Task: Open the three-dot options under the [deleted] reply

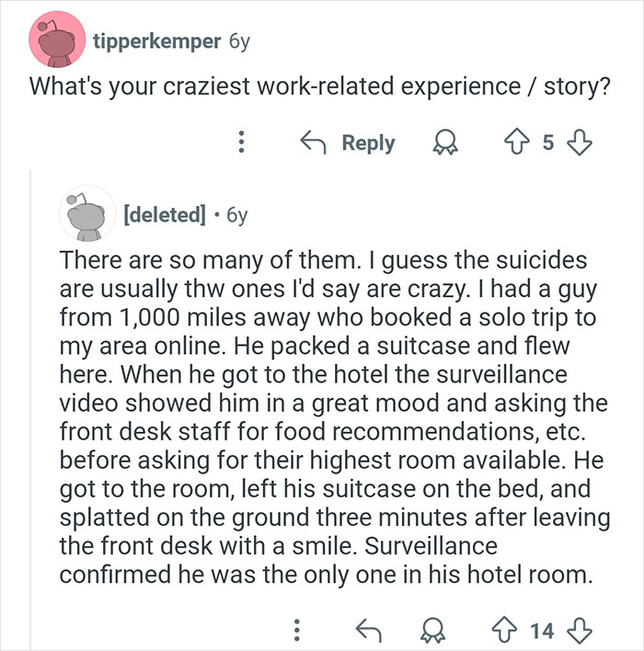Action: (296, 630)
